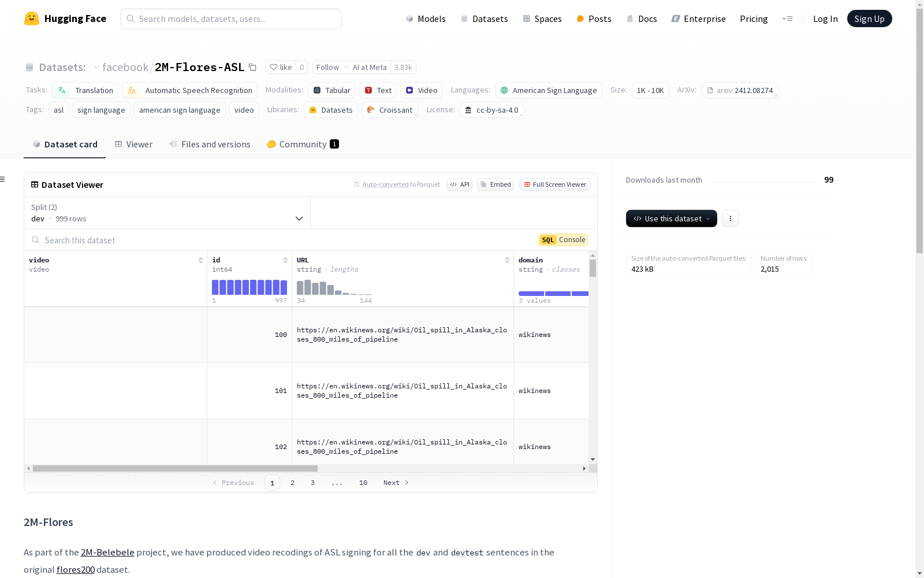Viewport: 924px width, 578px height.
Task: Click the vertical table scrollbar thumb
Action: tap(593, 268)
